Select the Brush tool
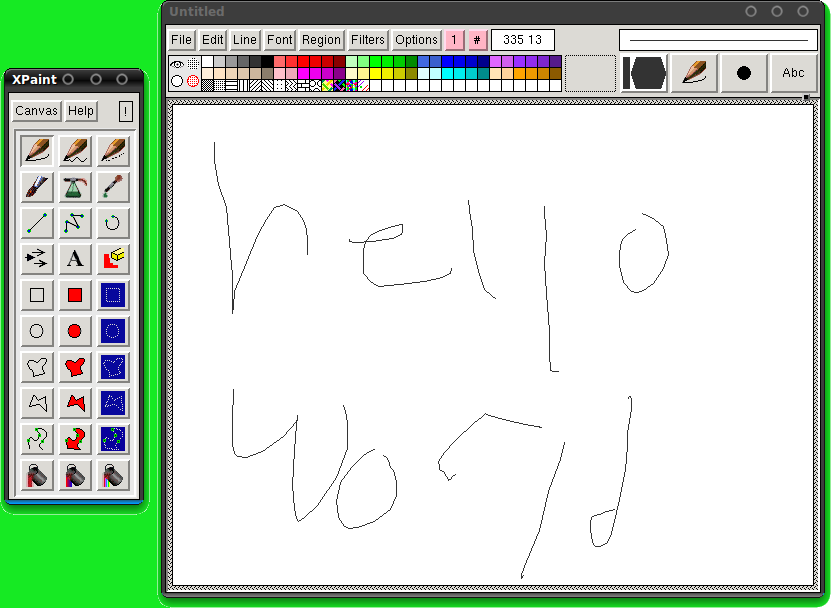831x608 pixels. click(36, 187)
